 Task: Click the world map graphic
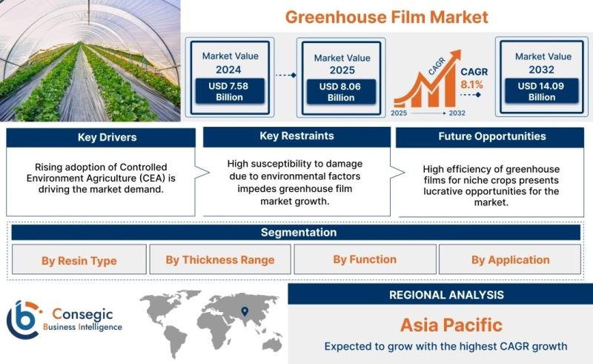click(211, 323)
